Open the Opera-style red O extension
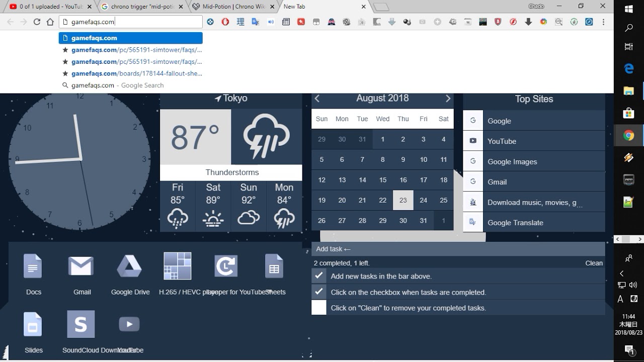Viewport: 644px width, 362px height. coord(225,22)
